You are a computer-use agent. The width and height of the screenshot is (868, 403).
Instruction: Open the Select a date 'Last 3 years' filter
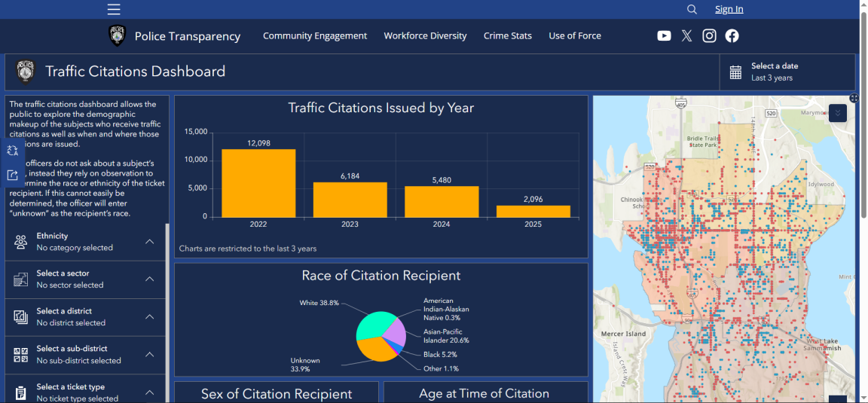(x=787, y=72)
